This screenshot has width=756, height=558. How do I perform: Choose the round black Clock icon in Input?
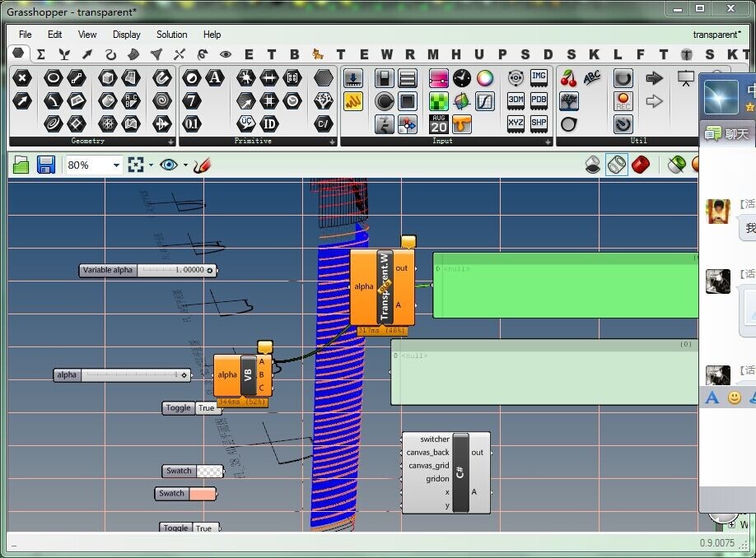coord(461,78)
